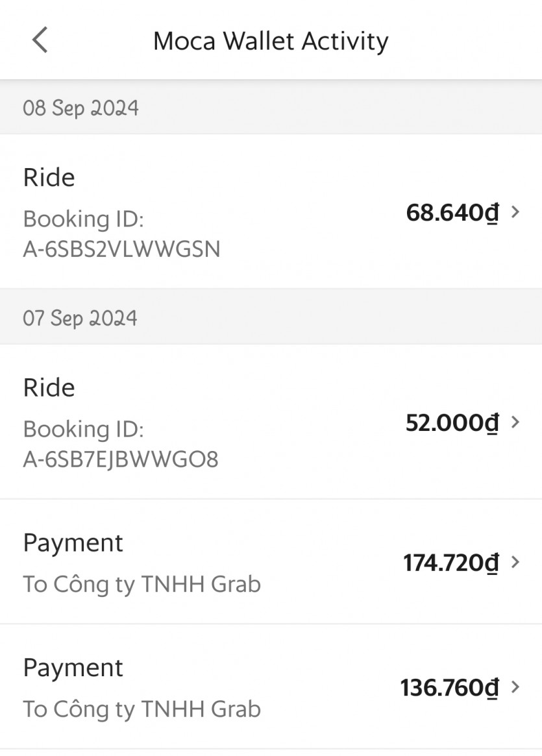Tap booking ID A-6SBS2VLWWGSN
This screenshot has width=542, height=756.
[121, 249]
